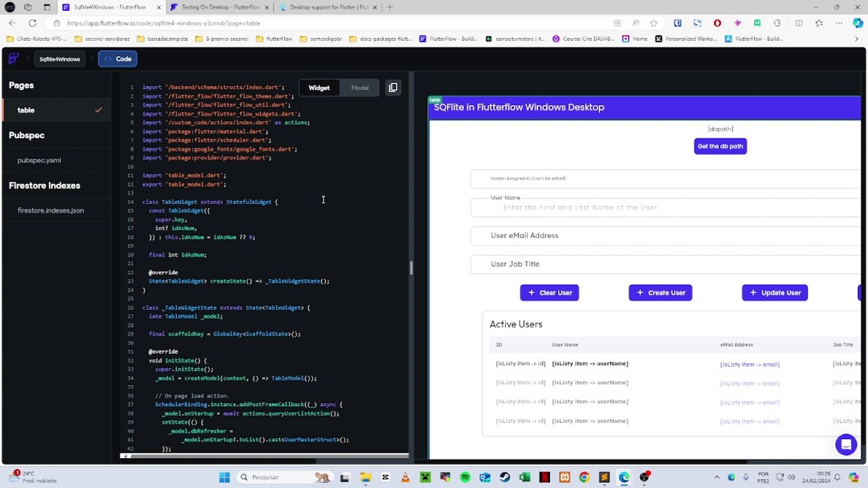
Task: Click the Windows taskbar search box
Action: [x=285, y=477]
